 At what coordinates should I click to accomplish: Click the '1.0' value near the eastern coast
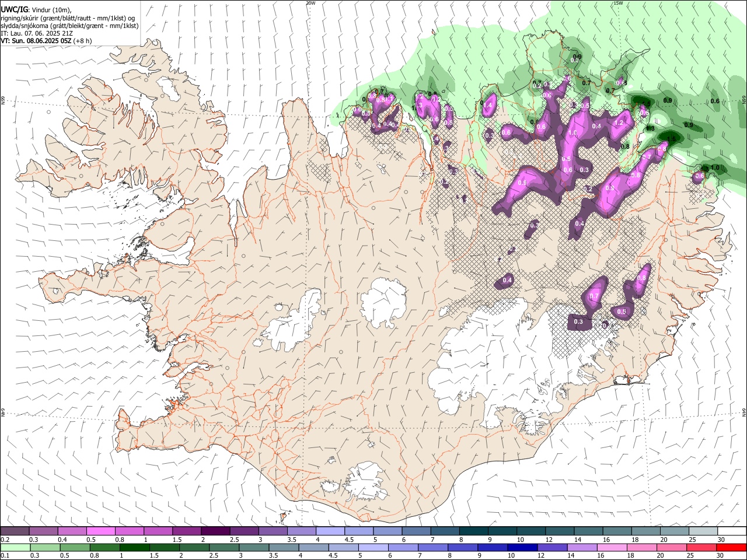[715, 168]
